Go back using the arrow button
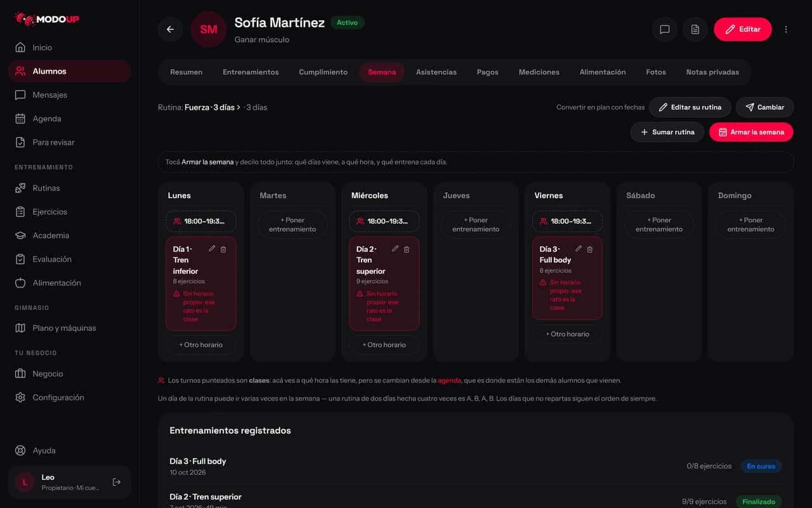The image size is (812, 508). (x=170, y=29)
